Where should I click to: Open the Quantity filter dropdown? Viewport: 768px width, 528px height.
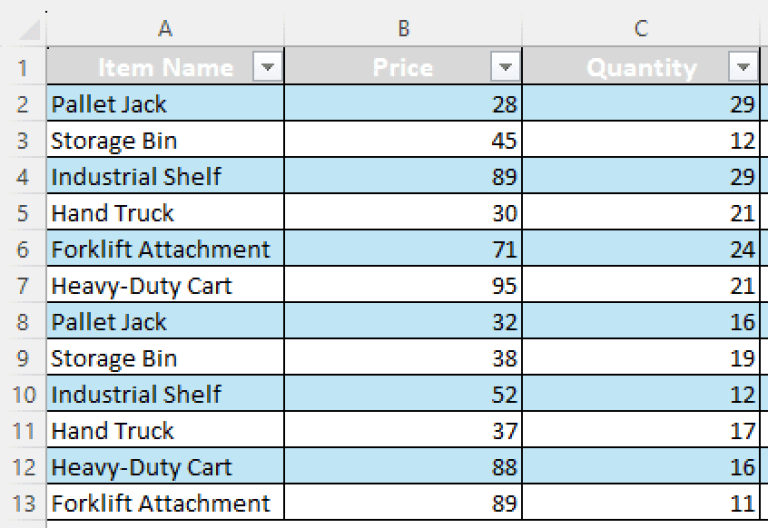(744, 66)
